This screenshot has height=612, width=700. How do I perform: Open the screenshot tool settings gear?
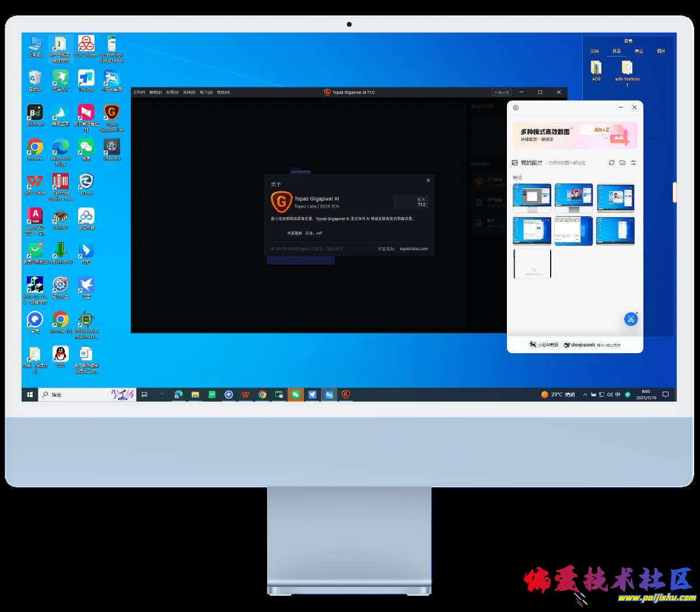coord(516,108)
